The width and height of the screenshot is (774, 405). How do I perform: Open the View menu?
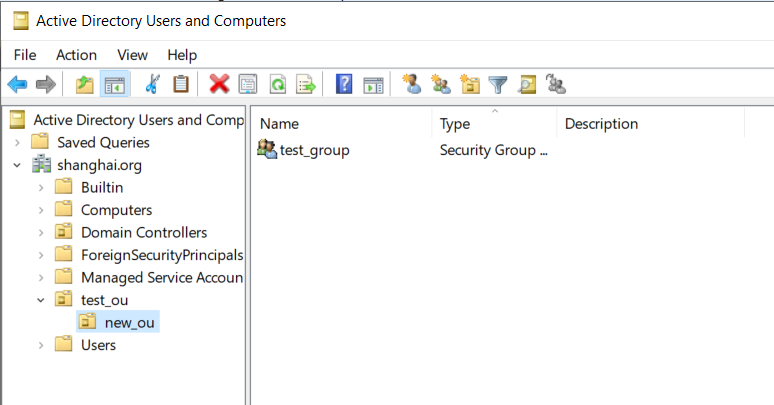pos(132,55)
